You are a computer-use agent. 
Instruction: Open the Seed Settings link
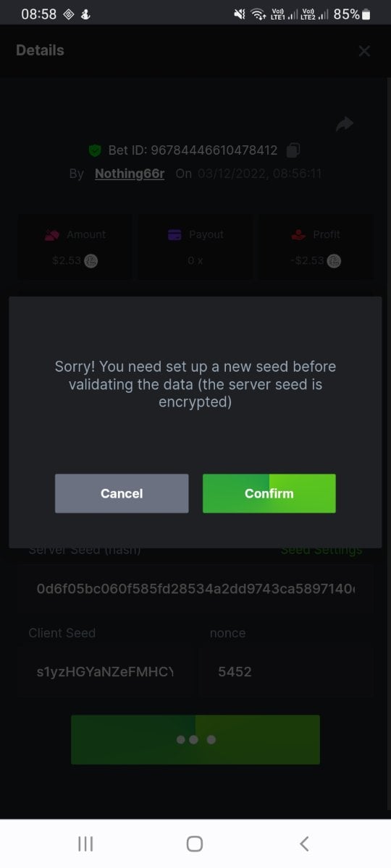tap(321, 550)
